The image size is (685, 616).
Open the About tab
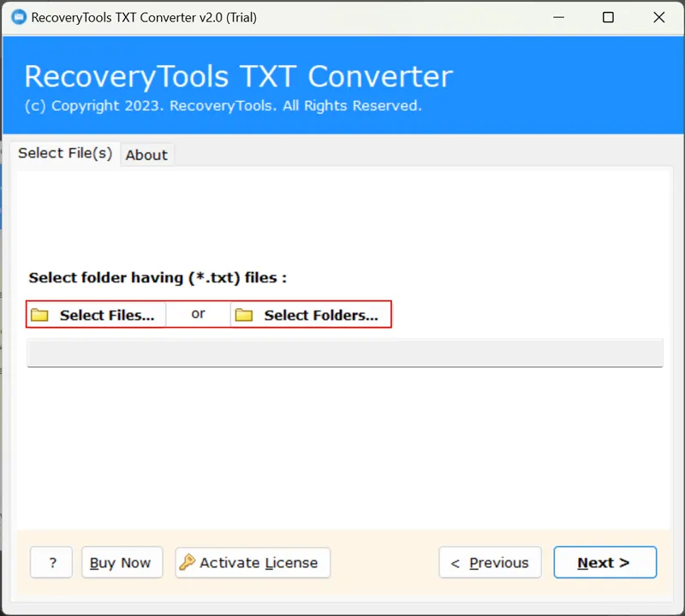tap(146, 155)
